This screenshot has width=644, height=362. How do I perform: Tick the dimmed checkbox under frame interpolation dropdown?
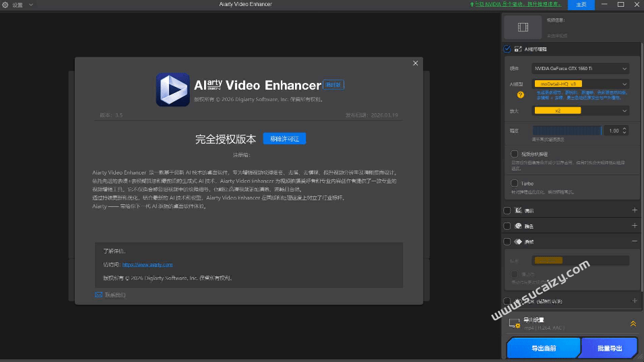[514, 274]
